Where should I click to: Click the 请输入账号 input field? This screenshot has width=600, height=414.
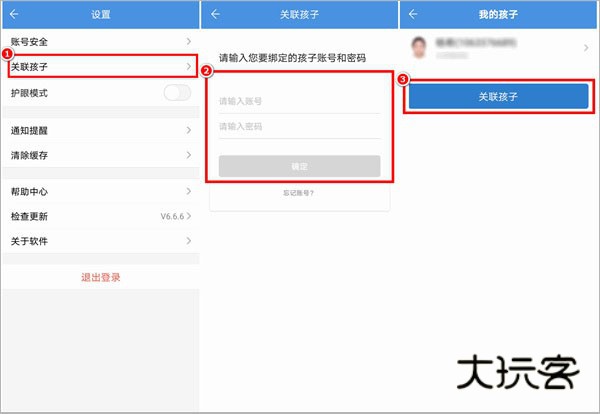click(300, 101)
